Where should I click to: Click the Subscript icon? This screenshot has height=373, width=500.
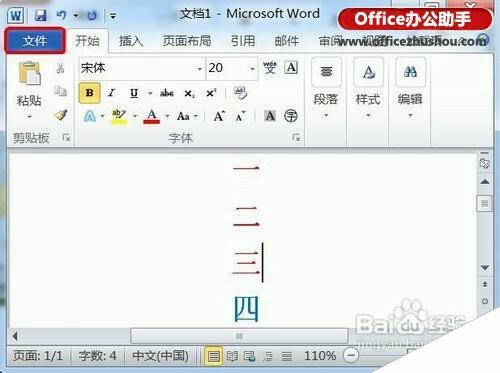[x=189, y=94]
